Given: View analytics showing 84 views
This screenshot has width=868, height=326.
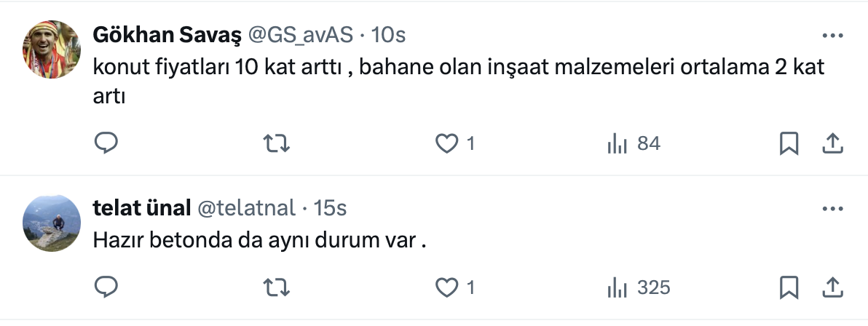Looking at the screenshot, I should pos(634,144).
